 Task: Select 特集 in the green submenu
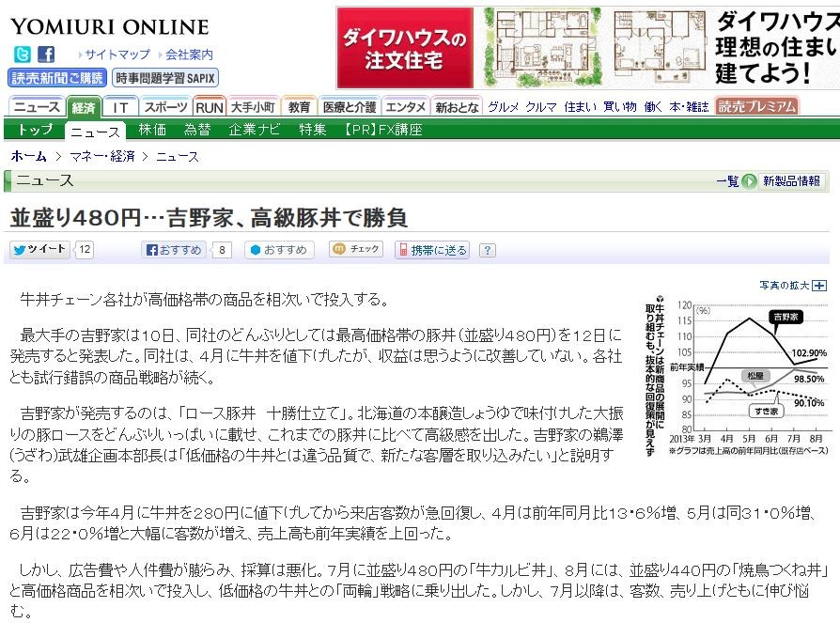(313, 130)
